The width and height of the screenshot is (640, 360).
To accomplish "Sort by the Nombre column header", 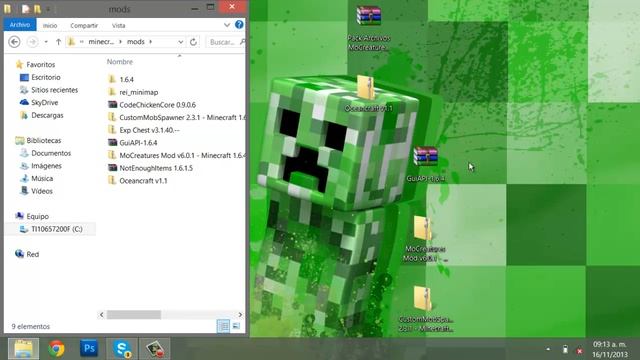I will click(120, 62).
